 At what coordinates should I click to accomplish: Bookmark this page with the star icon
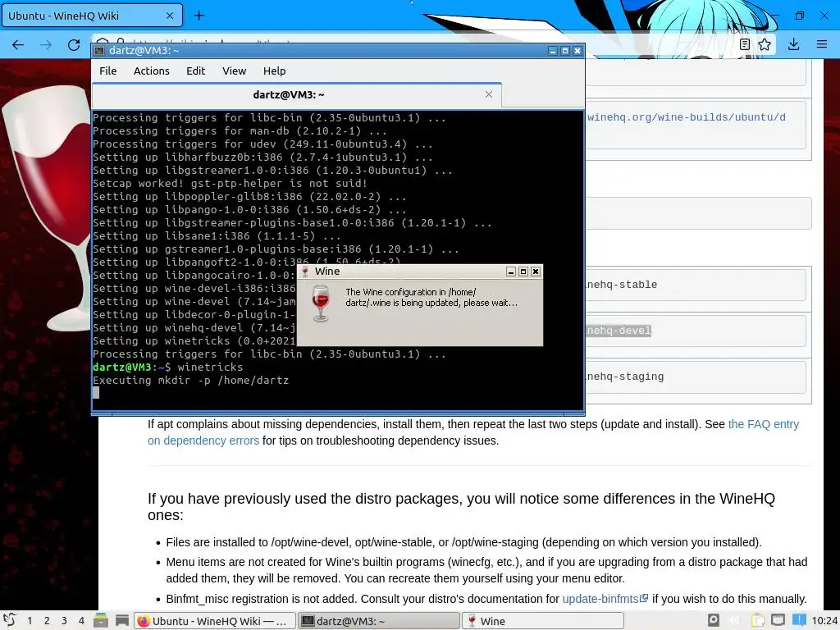click(765, 44)
